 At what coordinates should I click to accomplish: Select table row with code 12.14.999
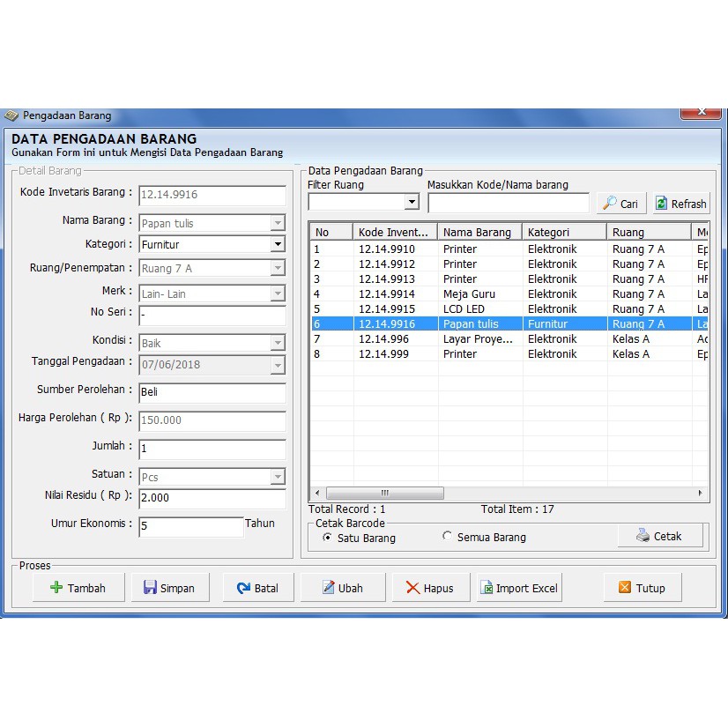click(x=509, y=353)
